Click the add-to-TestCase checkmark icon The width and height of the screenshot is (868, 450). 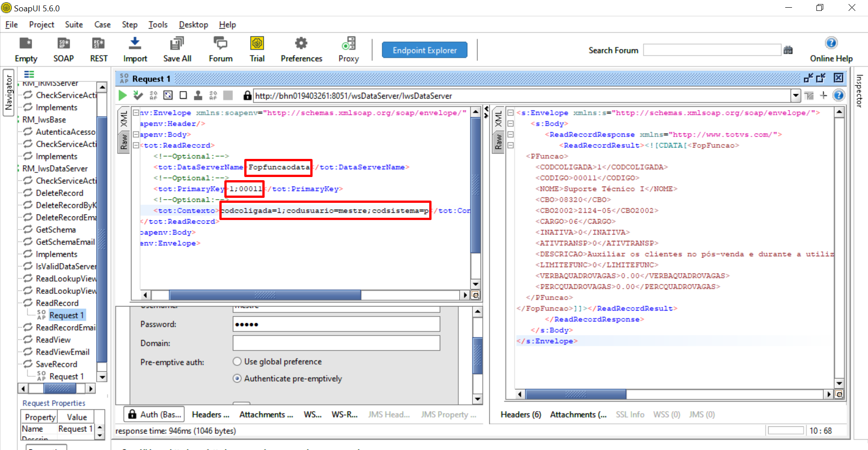click(138, 96)
